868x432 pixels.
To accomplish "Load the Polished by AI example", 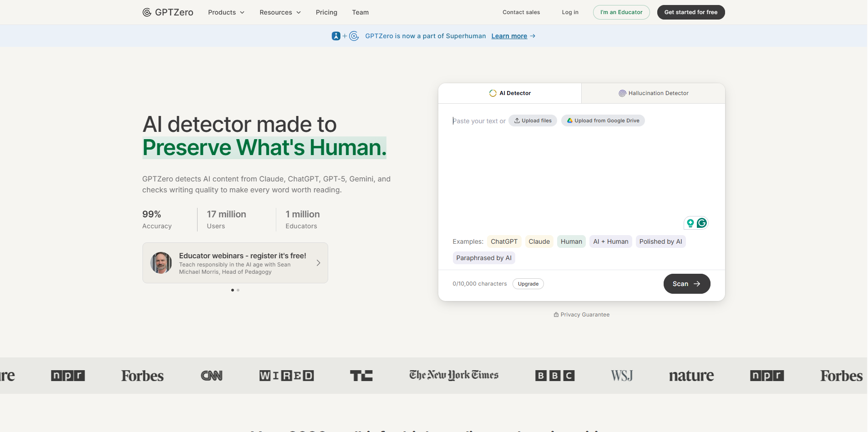I will click(660, 241).
